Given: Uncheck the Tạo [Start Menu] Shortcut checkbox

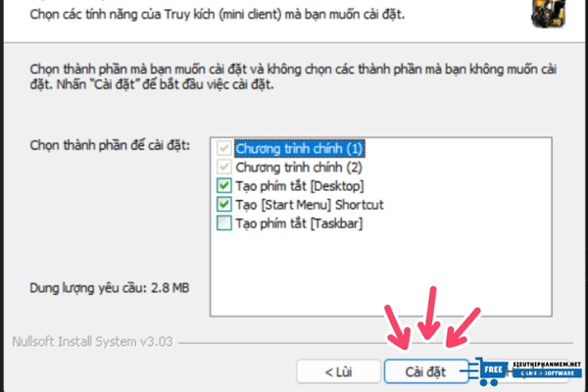Looking at the screenshot, I should [223, 205].
